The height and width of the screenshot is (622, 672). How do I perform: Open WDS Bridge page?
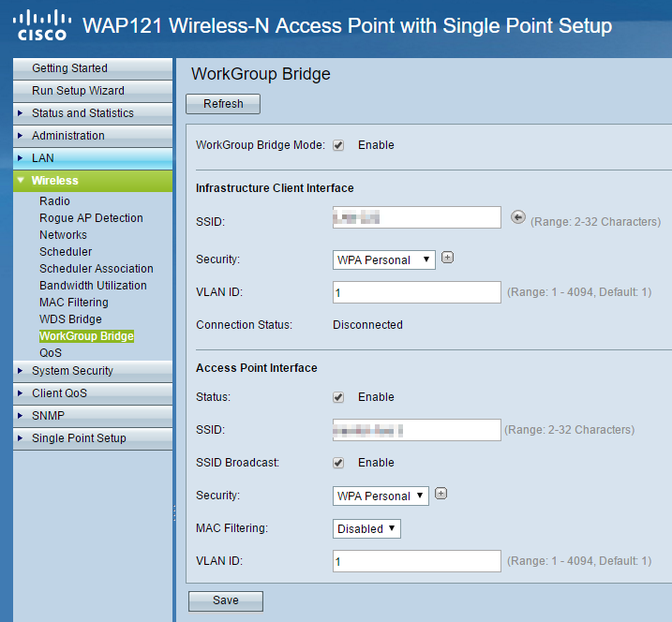pos(70,319)
